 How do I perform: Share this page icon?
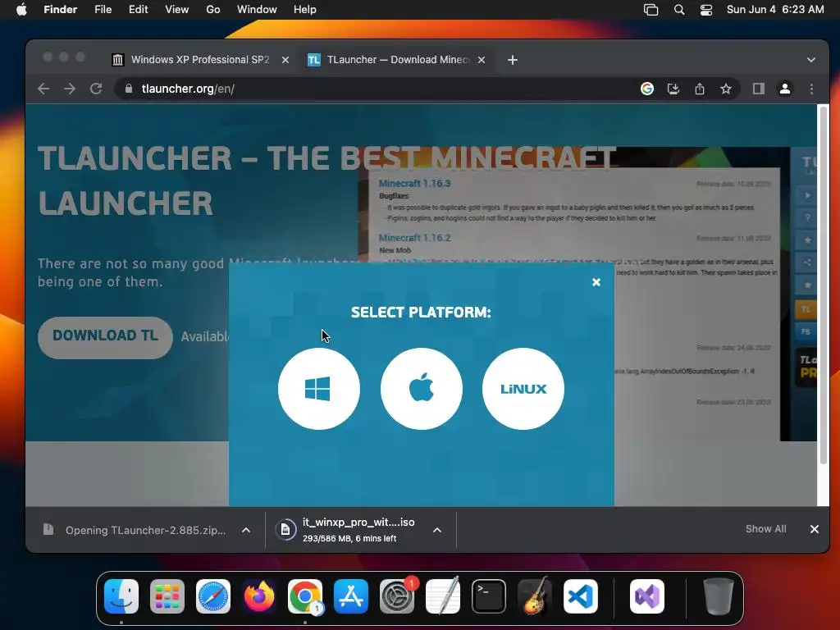(x=700, y=89)
